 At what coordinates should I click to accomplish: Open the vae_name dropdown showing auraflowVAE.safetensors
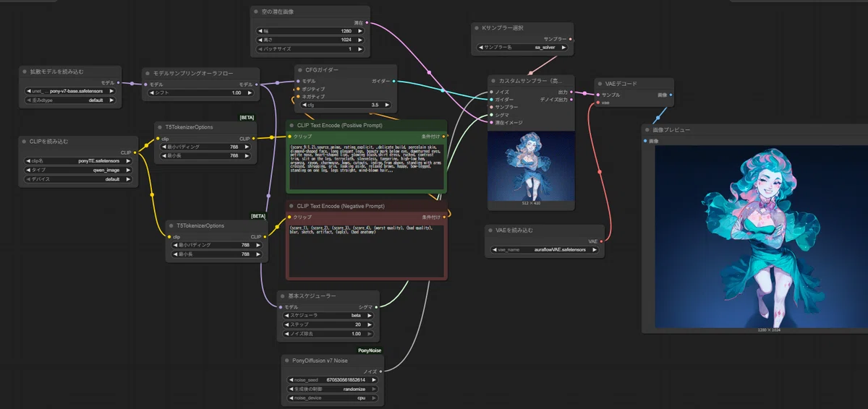[x=546, y=249]
